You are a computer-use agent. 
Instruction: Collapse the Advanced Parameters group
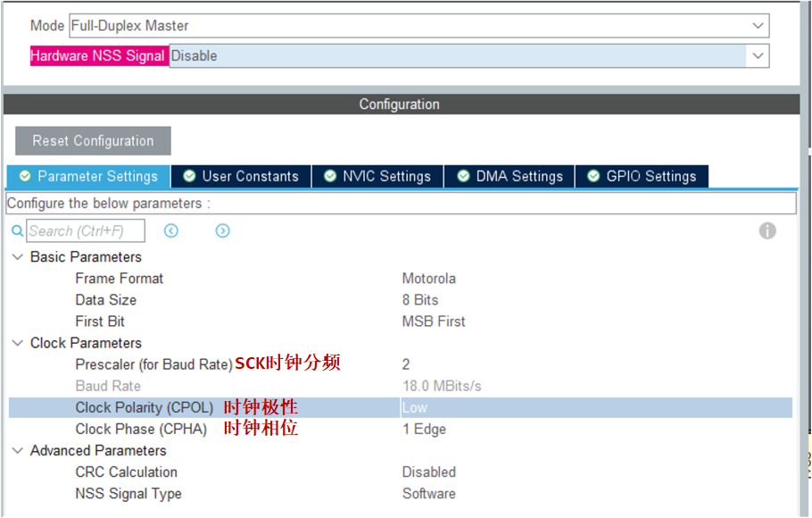[x=18, y=451]
